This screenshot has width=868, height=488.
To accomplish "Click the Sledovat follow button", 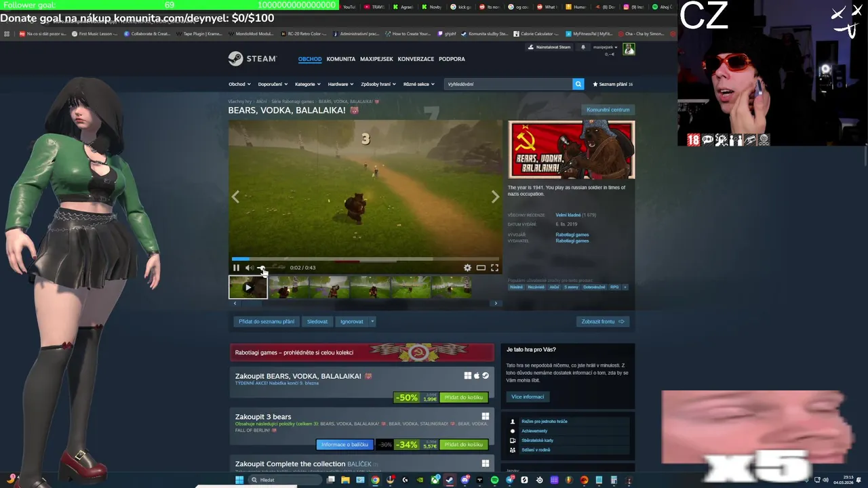I will tap(317, 322).
